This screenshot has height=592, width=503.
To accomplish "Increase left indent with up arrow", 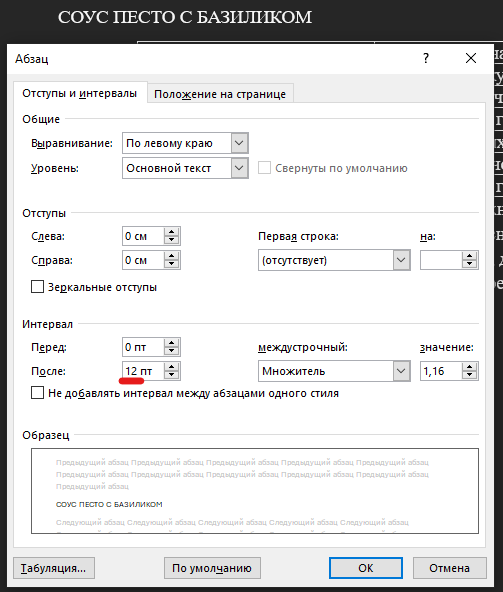I will [171, 232].
